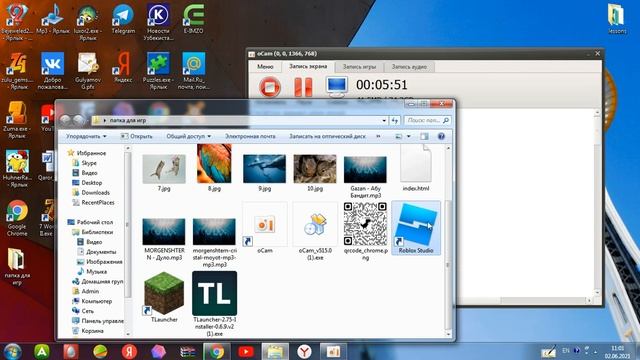Click the monitor capture icon in oCam

[337, 87]
